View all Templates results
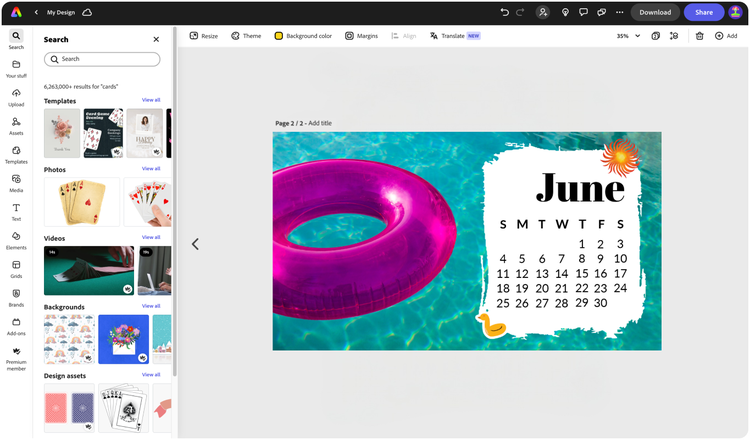Screen dimensions: 750x440 (151, 100)
